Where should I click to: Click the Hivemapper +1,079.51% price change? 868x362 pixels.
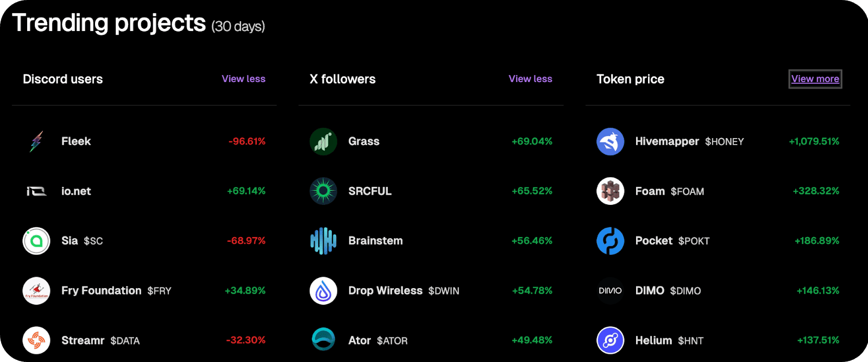(x=814, y=141)
